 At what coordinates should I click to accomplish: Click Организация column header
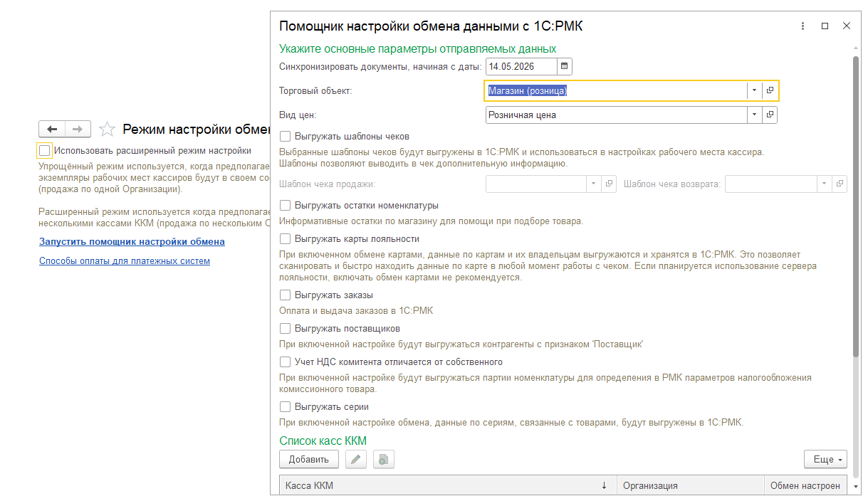(x=691, y=486)
